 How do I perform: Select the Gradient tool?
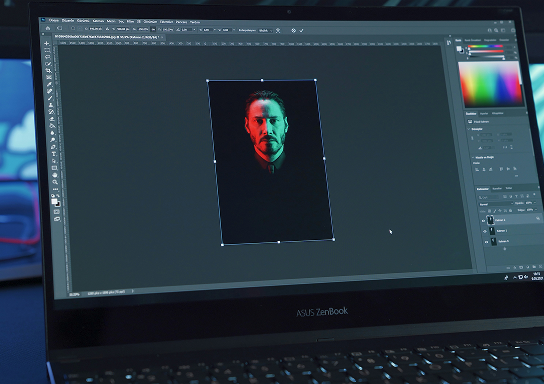52,126
